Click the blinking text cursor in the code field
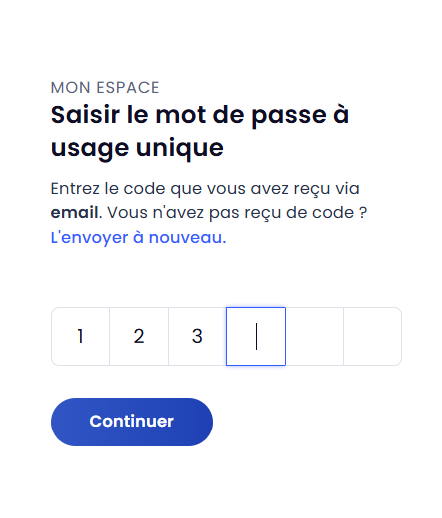The width and height of the screenshot is (442, 518). 256,336
